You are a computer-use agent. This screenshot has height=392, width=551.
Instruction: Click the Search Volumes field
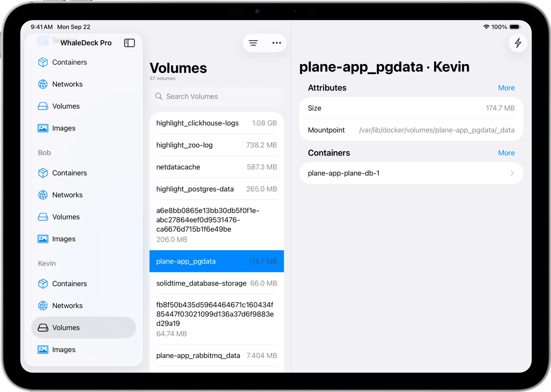tap(216, 96)
